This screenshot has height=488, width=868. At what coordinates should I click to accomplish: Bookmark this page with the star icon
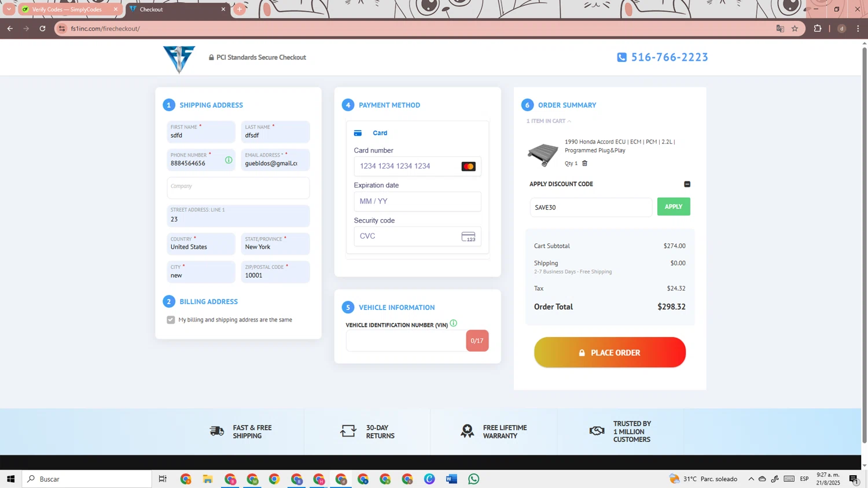pos(795,28)
